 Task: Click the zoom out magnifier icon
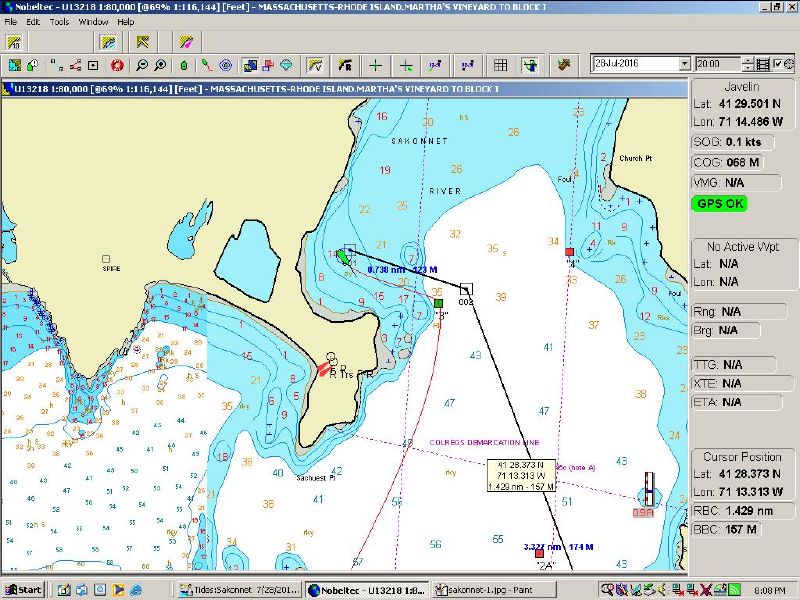[142, 65]
